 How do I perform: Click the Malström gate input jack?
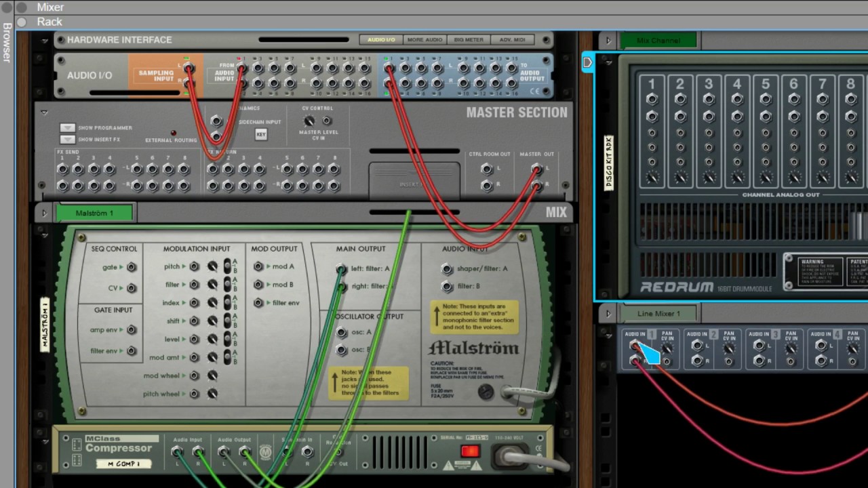(x=132, y=267)
